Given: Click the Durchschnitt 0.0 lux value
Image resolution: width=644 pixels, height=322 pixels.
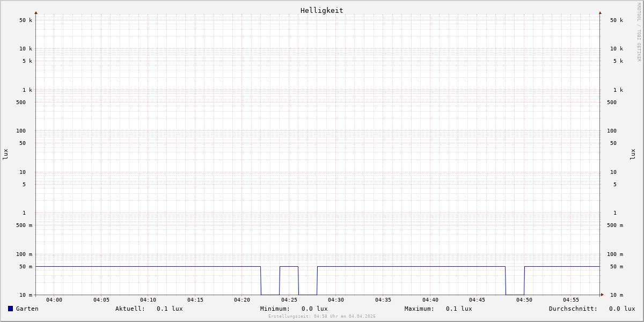Looking at the screenshot, I should (621, 309).
